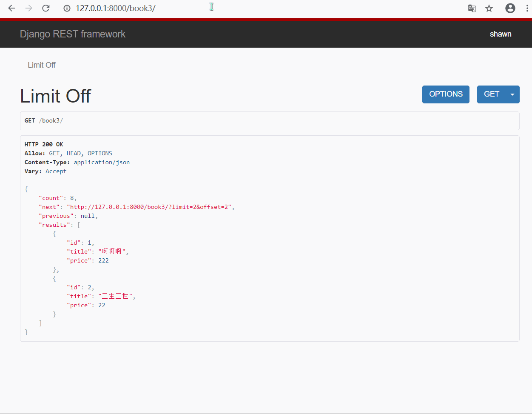Click the browser forward arrow
Screen dimensions: 532x414
coord(28,8)
